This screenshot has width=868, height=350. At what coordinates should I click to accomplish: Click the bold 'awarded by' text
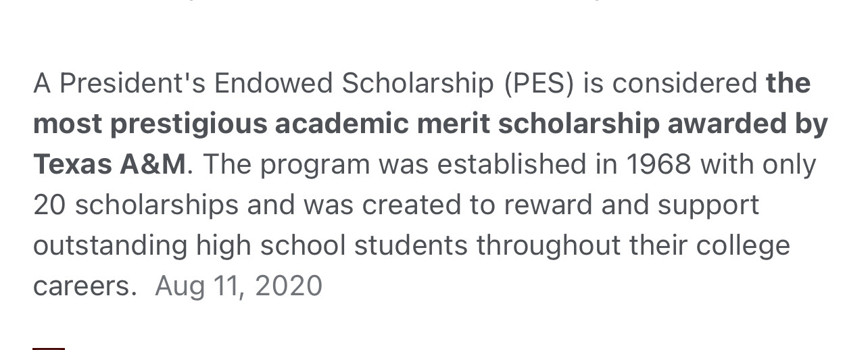click(x=748, y=124)
